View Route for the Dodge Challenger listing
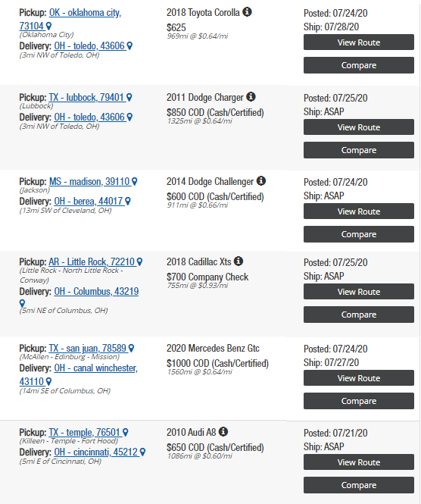This screenshot has width=421, height=504. (359, 211)
